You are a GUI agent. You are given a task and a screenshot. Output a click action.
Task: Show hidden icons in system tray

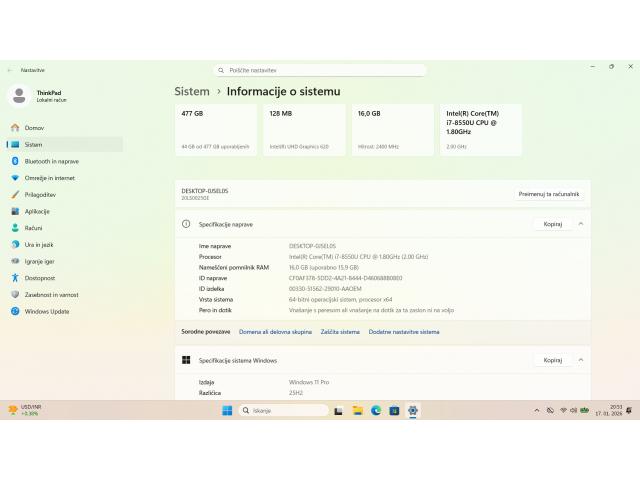click(538, 410)
